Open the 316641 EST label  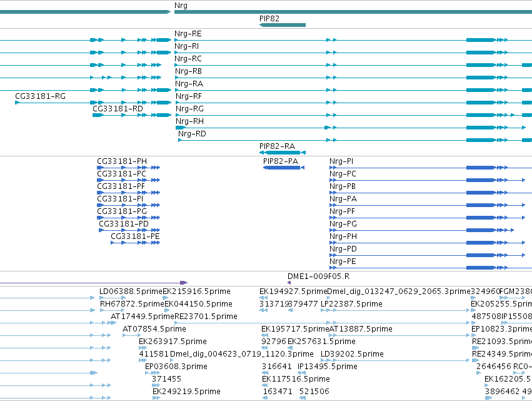tap(277, 367)
